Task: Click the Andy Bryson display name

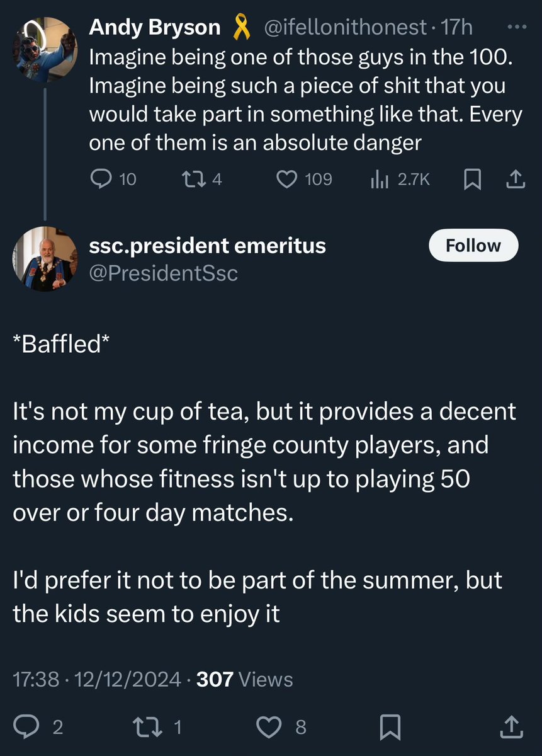Action: click(x=155, y=28)
